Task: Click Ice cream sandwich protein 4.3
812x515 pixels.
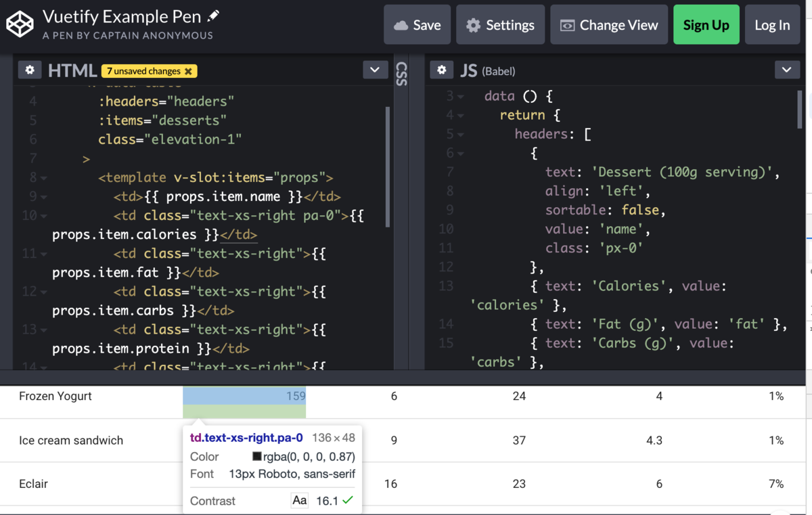Action: point(654,441)
